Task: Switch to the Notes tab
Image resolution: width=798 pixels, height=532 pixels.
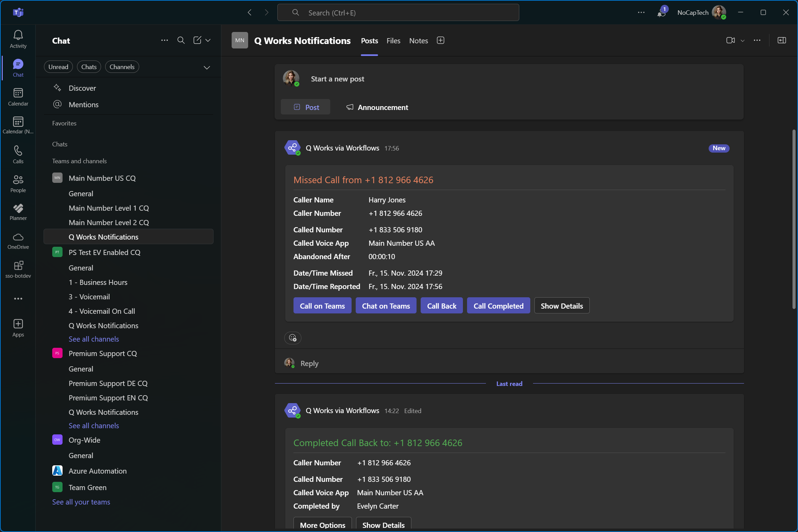Action: click(x=418, y=40)
